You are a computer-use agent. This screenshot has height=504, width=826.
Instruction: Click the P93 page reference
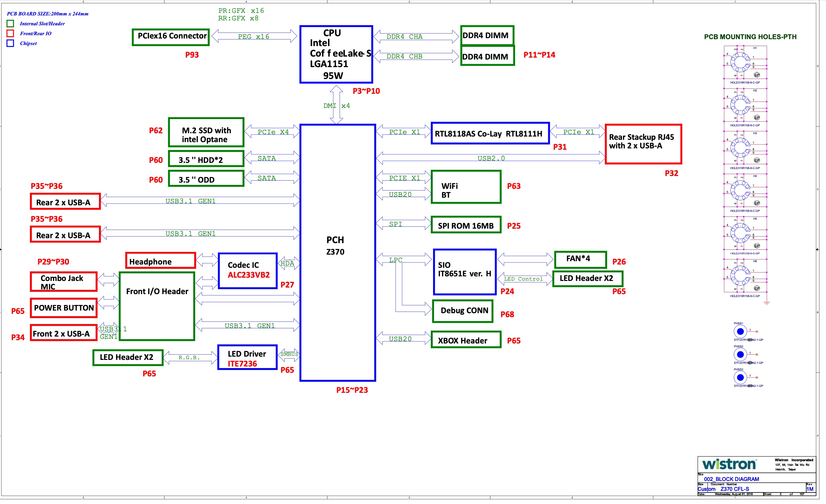192,55
